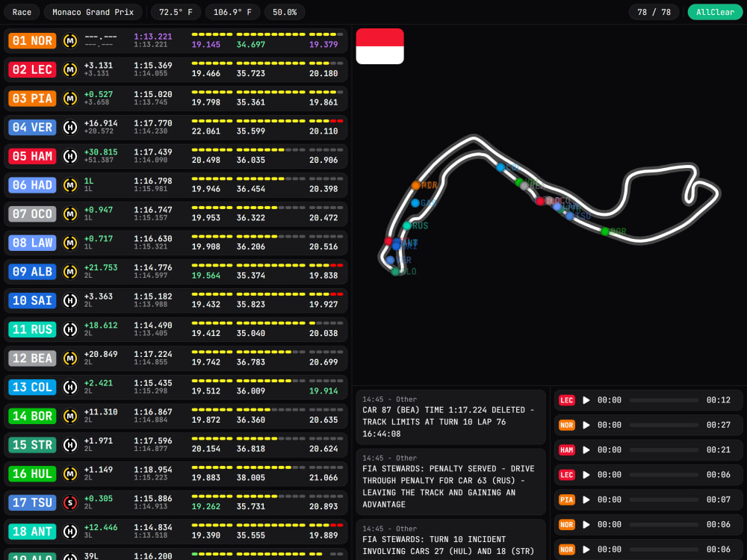
Task: Click RUS's hard tyre icon
Action: (70, 329)
